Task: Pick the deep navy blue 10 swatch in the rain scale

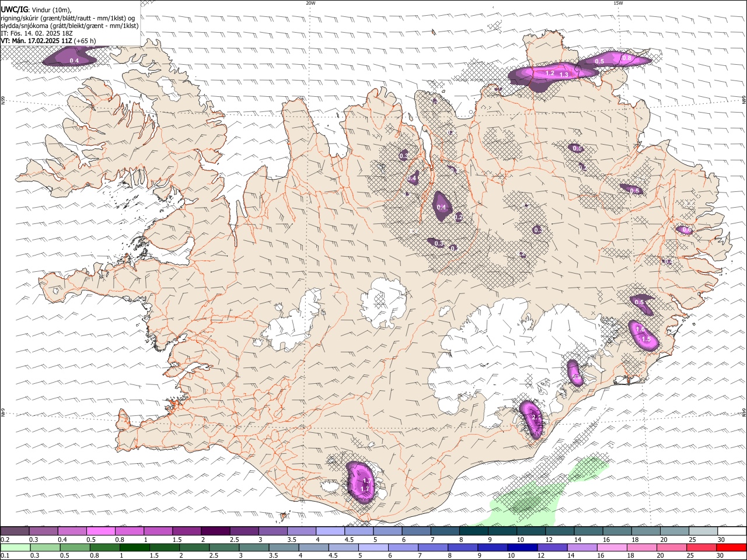Action: pyautogui.click(x=522, y=547)
